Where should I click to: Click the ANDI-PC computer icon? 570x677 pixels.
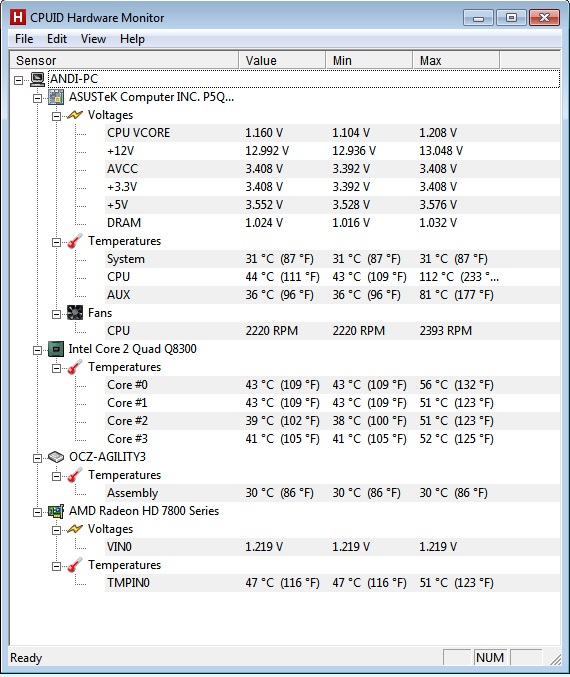38,79
